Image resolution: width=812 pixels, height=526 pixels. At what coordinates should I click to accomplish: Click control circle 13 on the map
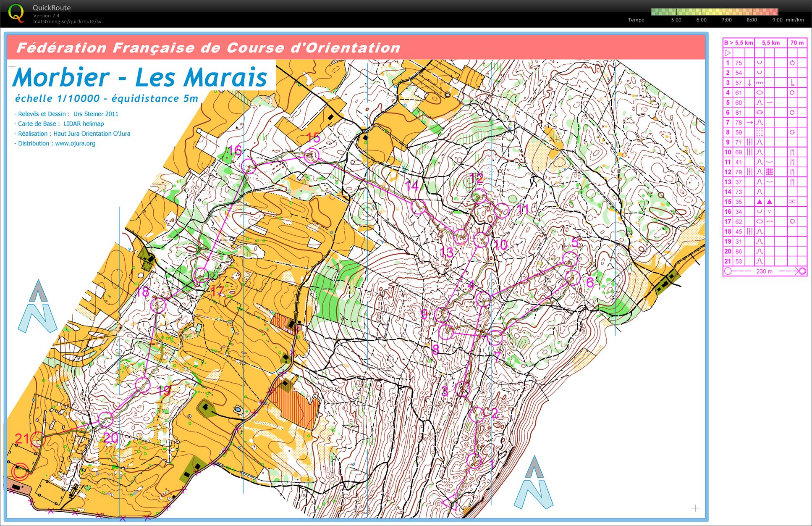461,237
